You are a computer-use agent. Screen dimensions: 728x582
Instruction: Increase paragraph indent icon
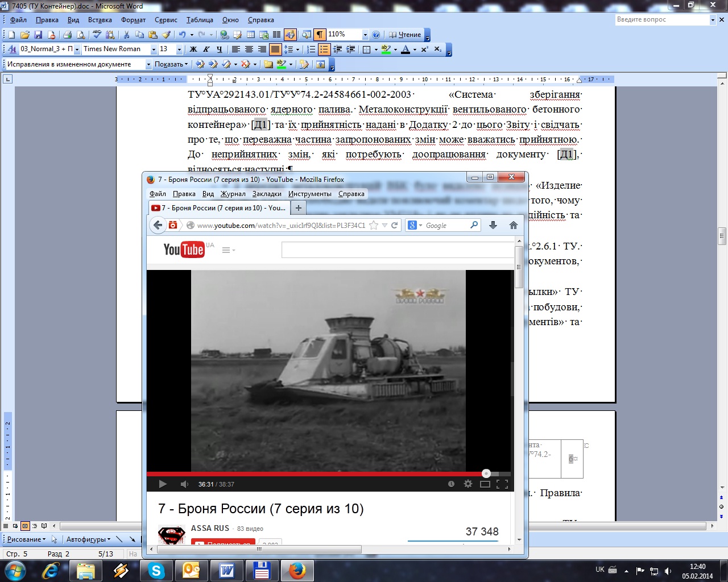pyautogui.click(x=351, y=49)
